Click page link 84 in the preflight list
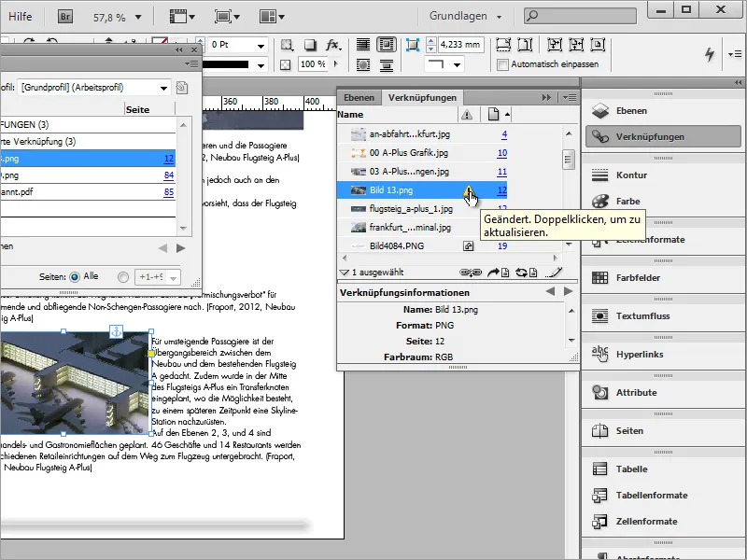The width and height of the screenshot is (747, 560). pyautogui.click(x=169, y=175)
